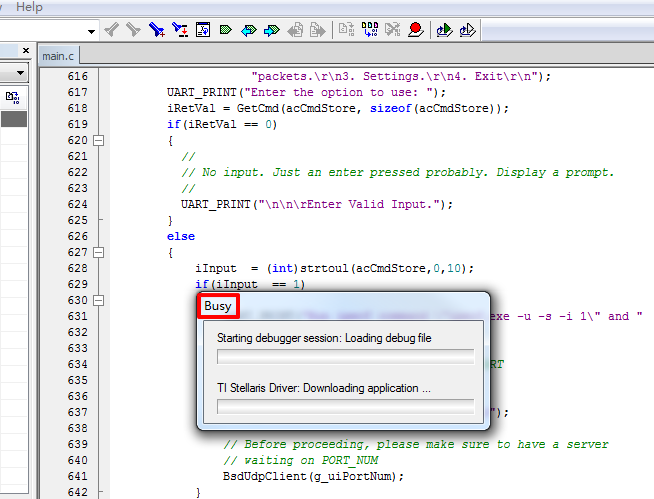
Task: Click the 'No input' comment on line 622
Action: [397, 172]
